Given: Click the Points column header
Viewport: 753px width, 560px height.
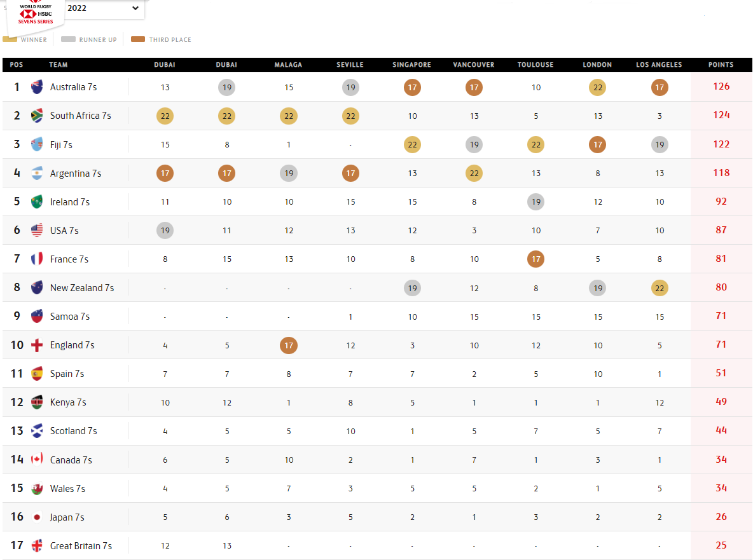Looking at the screenshot, I should point(721,65).
